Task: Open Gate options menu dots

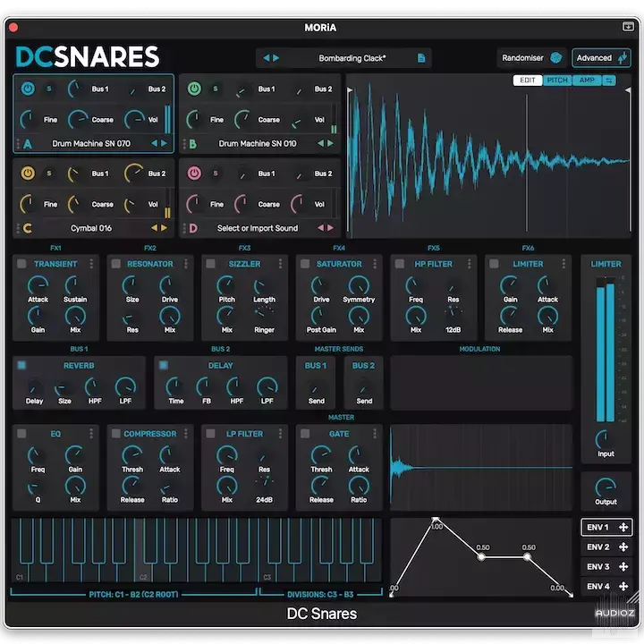Action: [x=375, y=434]
